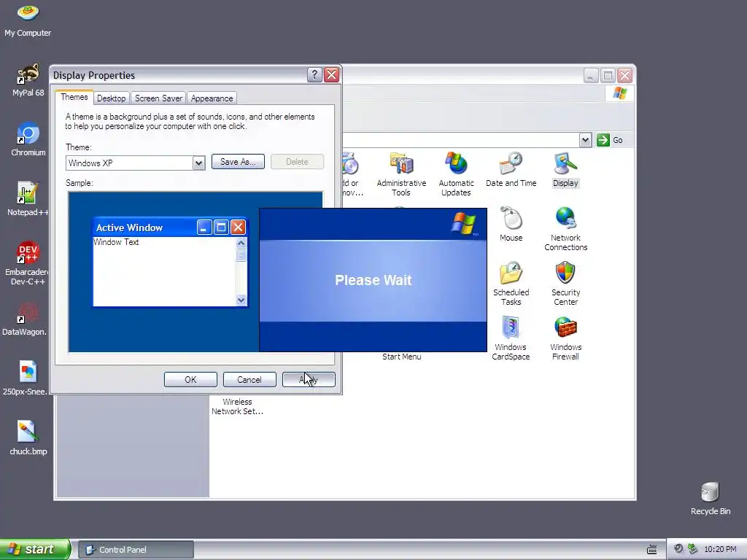Screen dimensions: 747x560
Task: Open Scheduled Tasks in Control Panel
Action: [511, 284]
